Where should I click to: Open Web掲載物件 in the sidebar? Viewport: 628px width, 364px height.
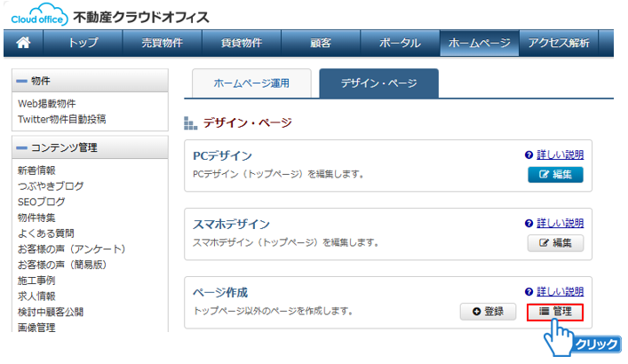point(46,104)
